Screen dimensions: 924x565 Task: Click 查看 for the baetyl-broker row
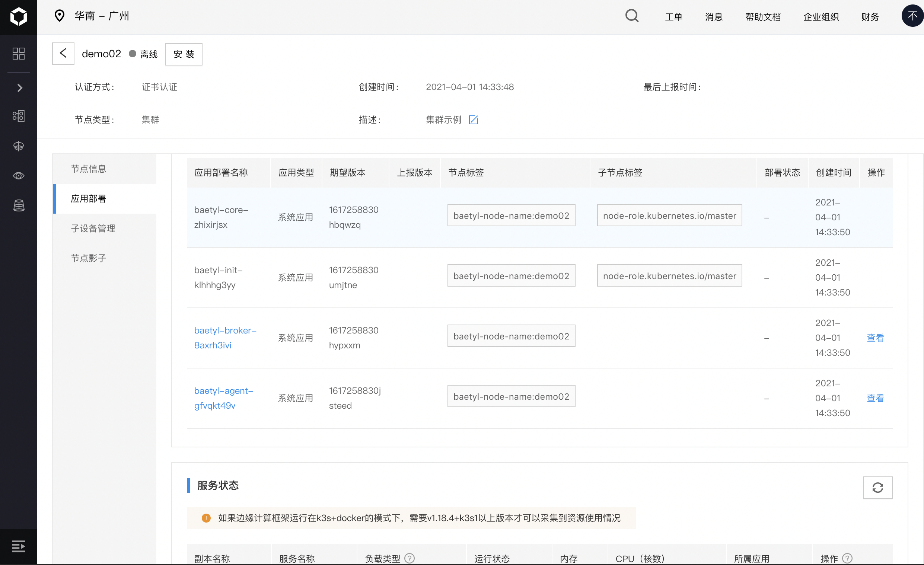[875, 338]
